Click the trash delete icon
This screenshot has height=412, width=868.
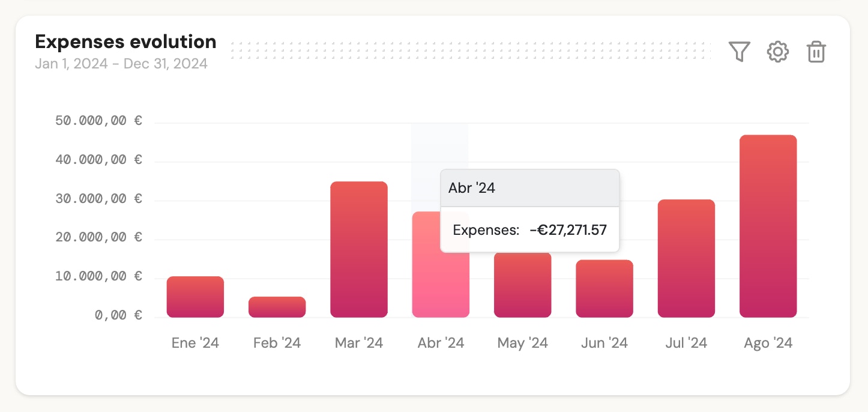click(x=816, y=52)
